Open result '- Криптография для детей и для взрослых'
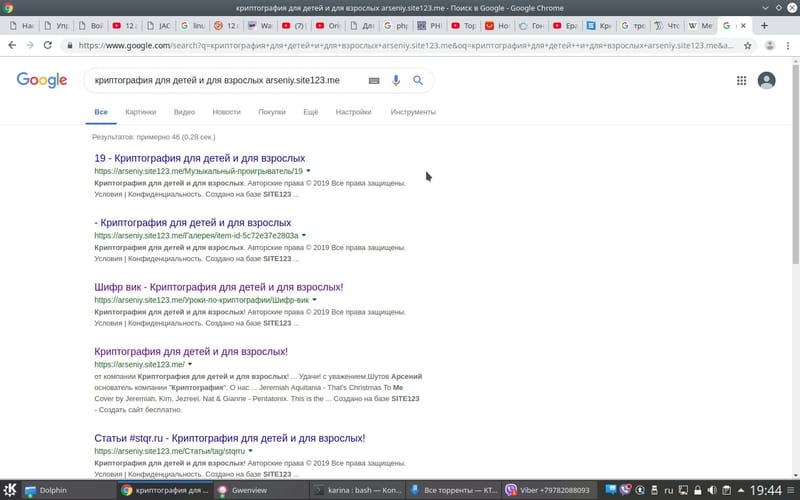Image resolution: width=800 pixels, height=500 pixels. pos(193,222)
